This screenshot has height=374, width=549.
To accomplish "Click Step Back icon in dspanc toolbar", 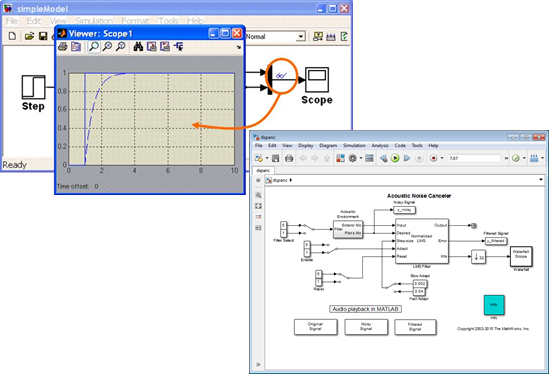I will (x=383, y=158).
